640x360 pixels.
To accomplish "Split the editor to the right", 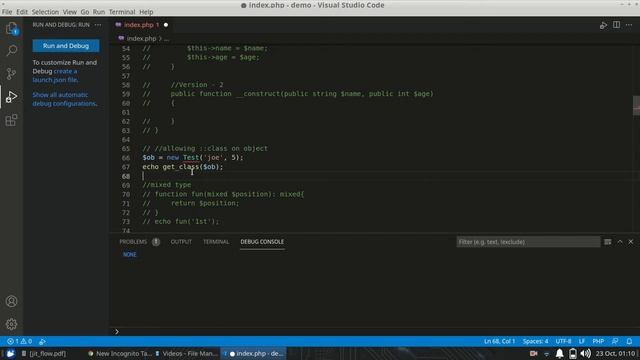I will [x=616, y=25].
